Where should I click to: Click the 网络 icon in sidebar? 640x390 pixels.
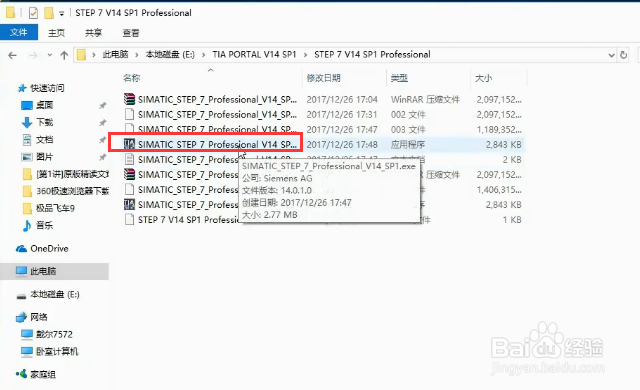tap(21, 317)
